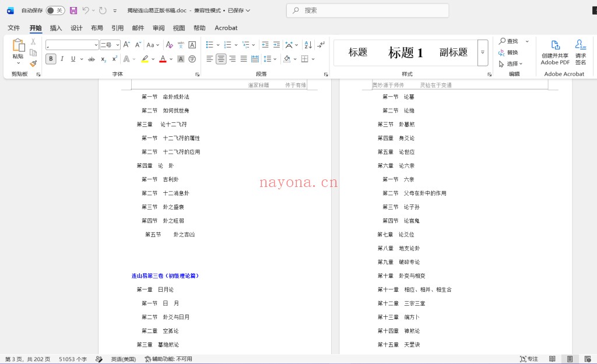Click the Focus mode button
The image size is (597, 364).
pyautogui.click(x=529, y=359)
